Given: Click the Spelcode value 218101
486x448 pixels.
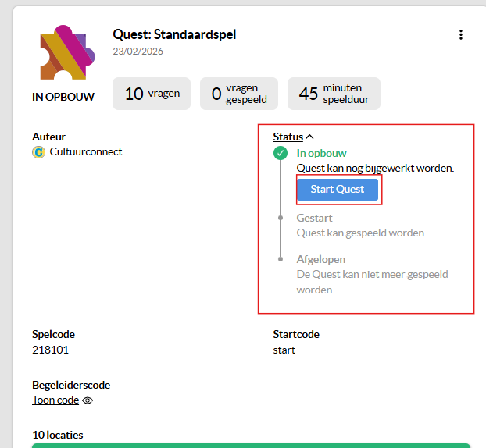Looking at the screenshot, I should (x=50, y=350).
